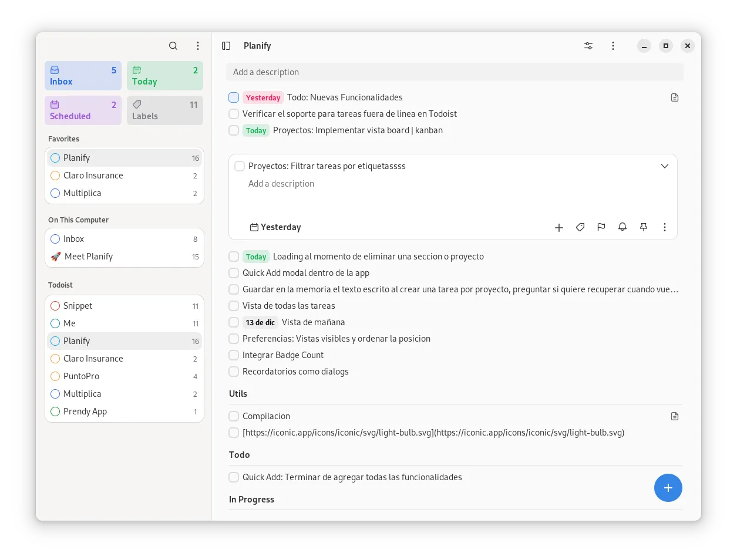Set priority with the flag icon
Screen dimensions: 737x560
[601, 227]
